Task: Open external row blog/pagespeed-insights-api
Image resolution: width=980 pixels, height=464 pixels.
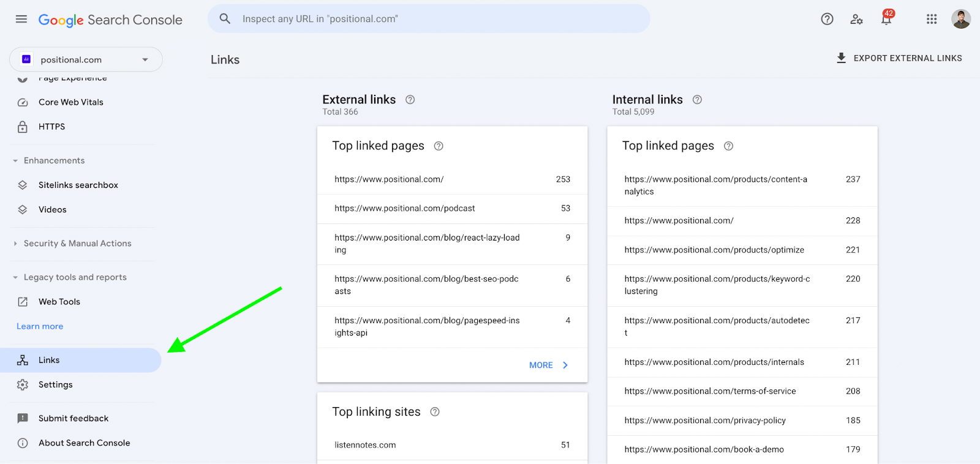Action: pyautogui.click(x=453, y=327)
